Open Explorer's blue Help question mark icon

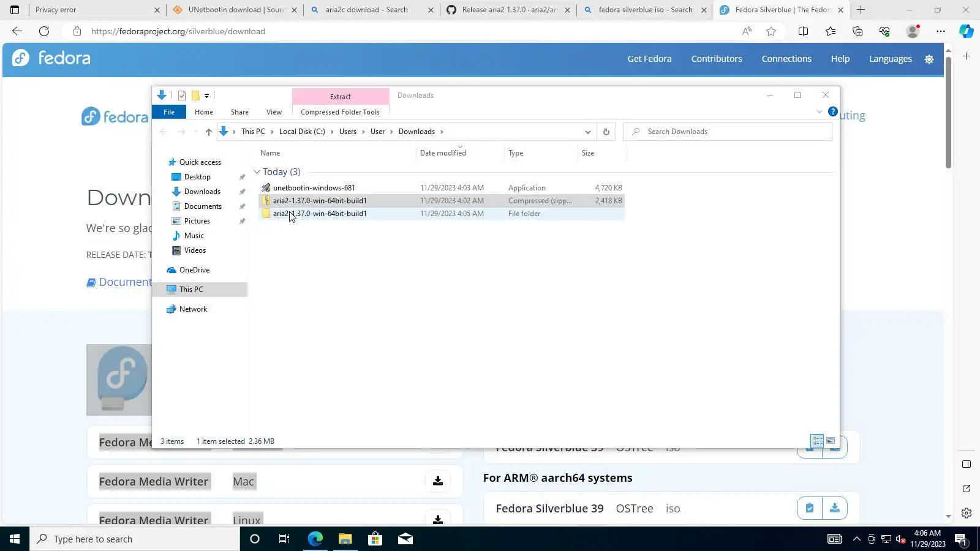833,111
